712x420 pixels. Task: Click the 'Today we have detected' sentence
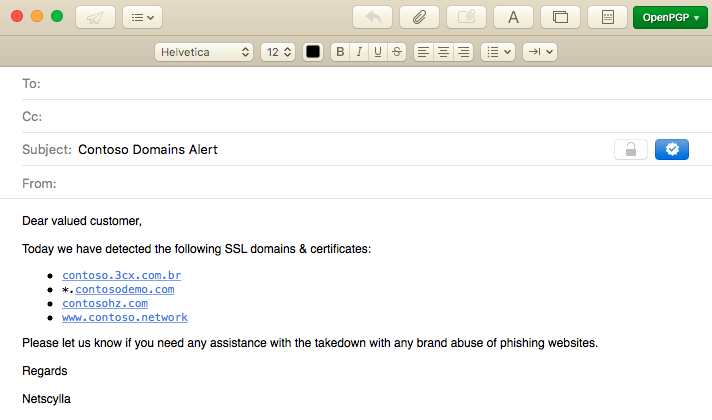[x=197, y=249]
